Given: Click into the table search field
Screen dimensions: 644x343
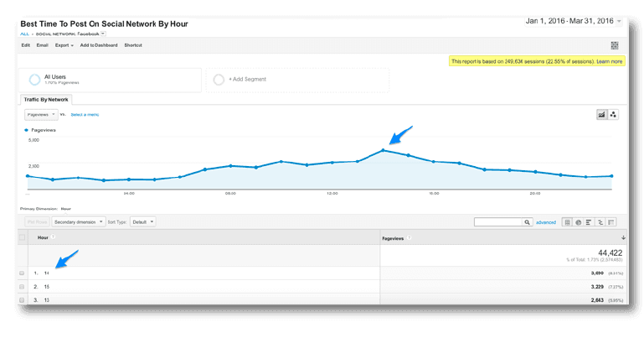Looking at the screenshot, I should pyautogui.click(x=498, y=222).
